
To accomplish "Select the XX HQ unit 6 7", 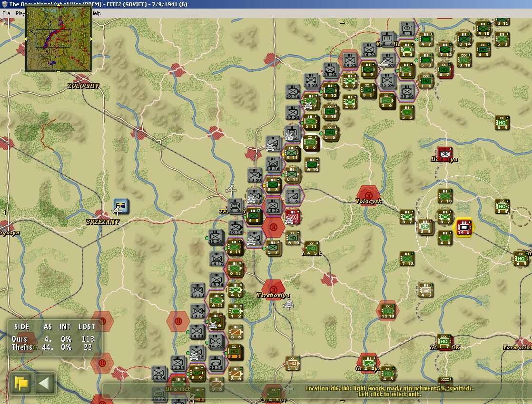I will point(444,70).
